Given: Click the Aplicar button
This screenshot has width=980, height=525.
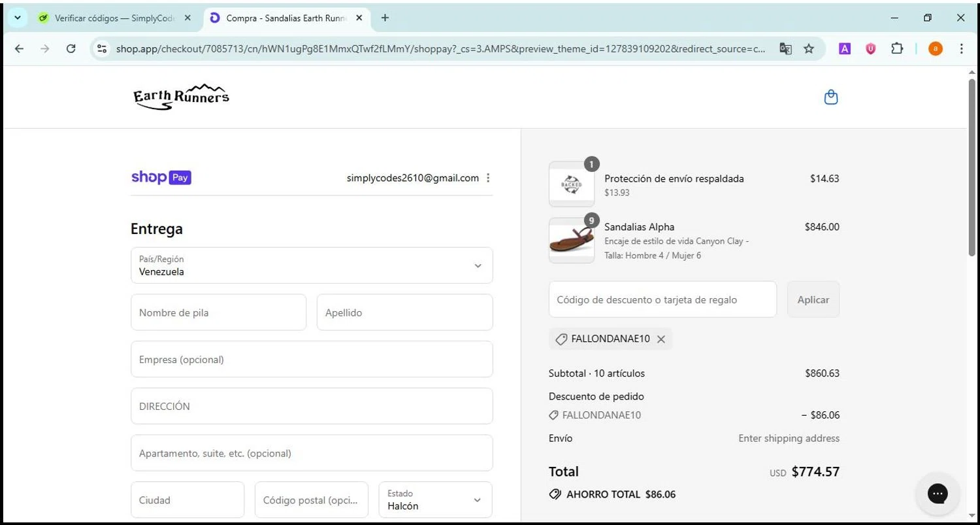Looking at the screenshot, I should (813, 299).
